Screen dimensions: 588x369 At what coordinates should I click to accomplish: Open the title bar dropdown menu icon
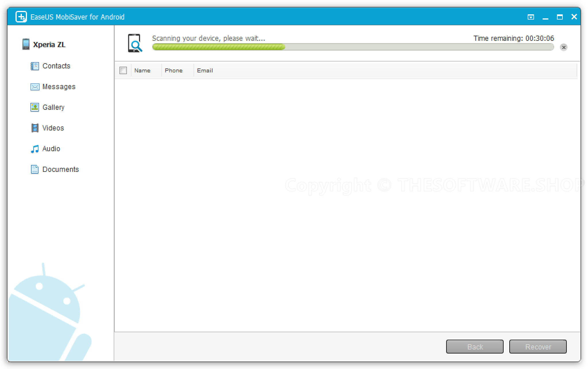531,17
